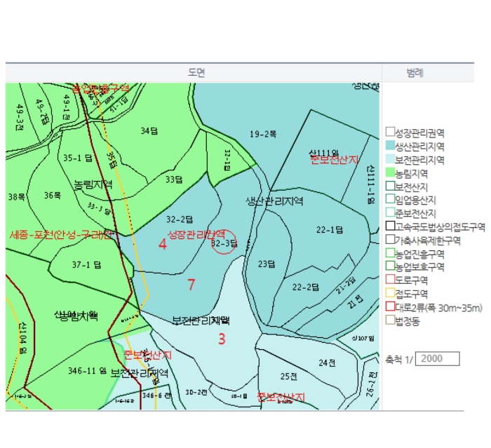Click the 고속국도법상의접도구역 legend text
This screenshot has width=491, height=448.
pos(440,227)
